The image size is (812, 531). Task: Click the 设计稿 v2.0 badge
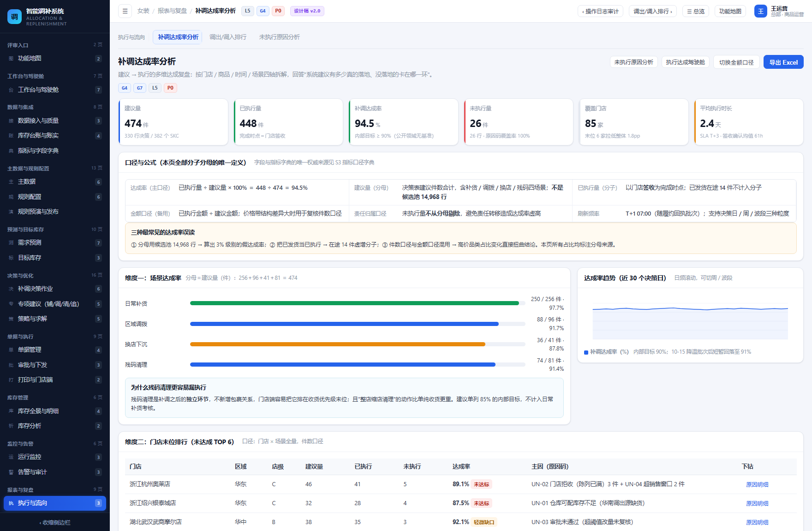(x=307, y=11)
